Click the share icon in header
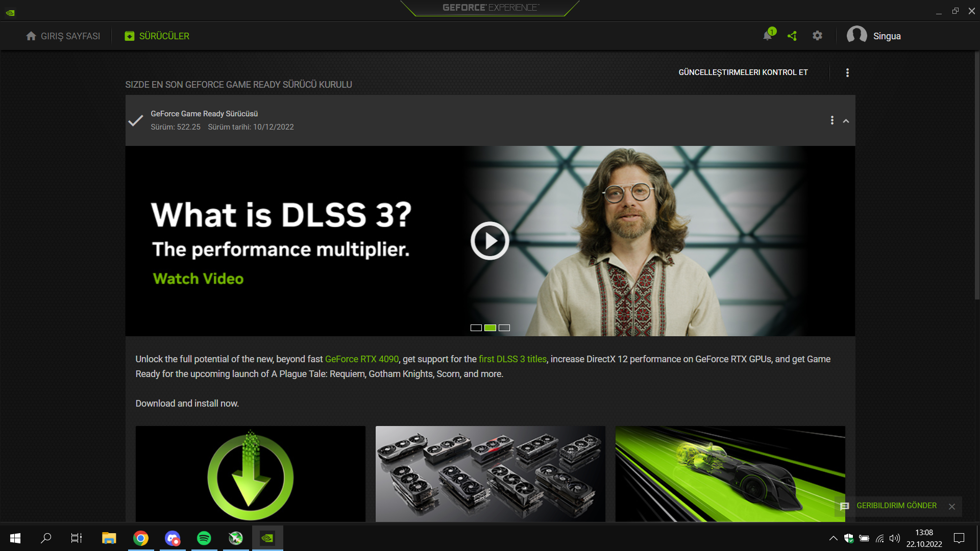The image size is (980, 551). [x=792, y=36]
